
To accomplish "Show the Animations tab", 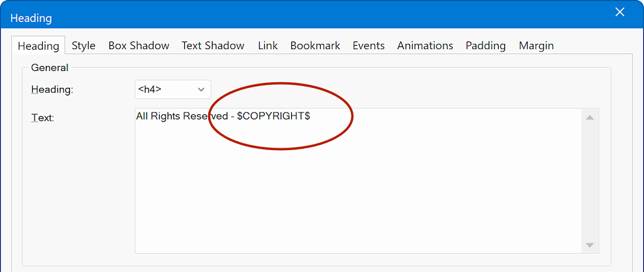I will (x=425, y=45).
